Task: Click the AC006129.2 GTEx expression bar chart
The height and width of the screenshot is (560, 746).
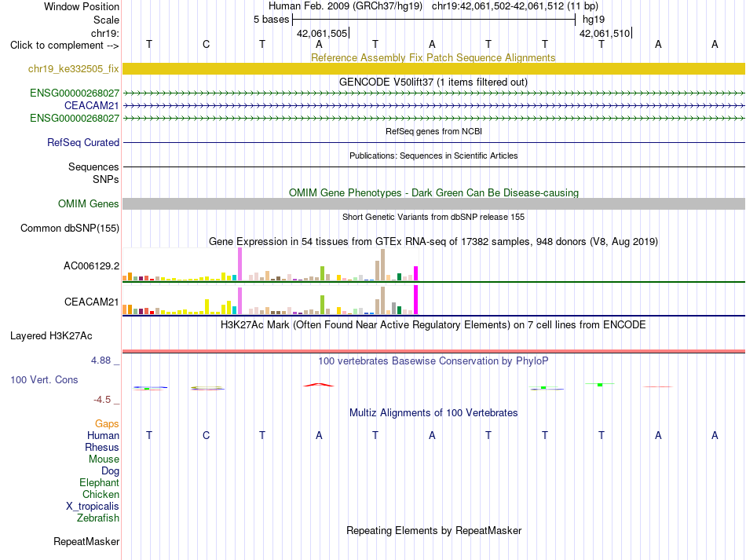Action: click(x=270, y=265)
